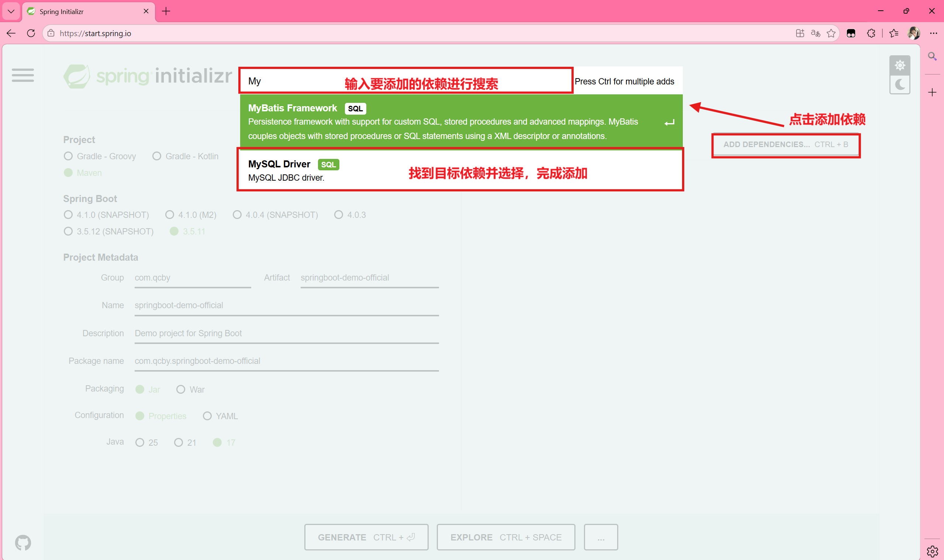Select MySQL Driver dependency result

coord(460,170)
